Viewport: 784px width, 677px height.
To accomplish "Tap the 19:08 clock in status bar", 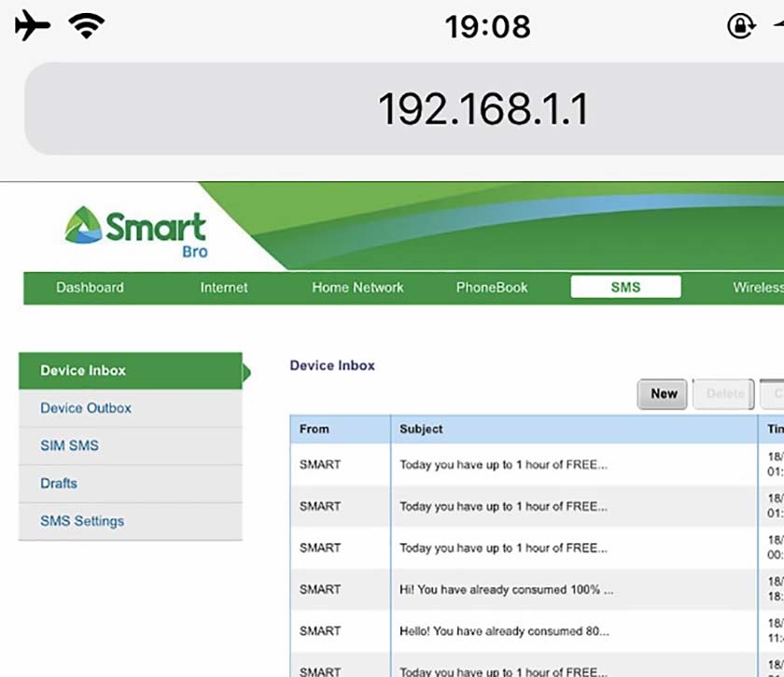I will click(x=487, y=26).
